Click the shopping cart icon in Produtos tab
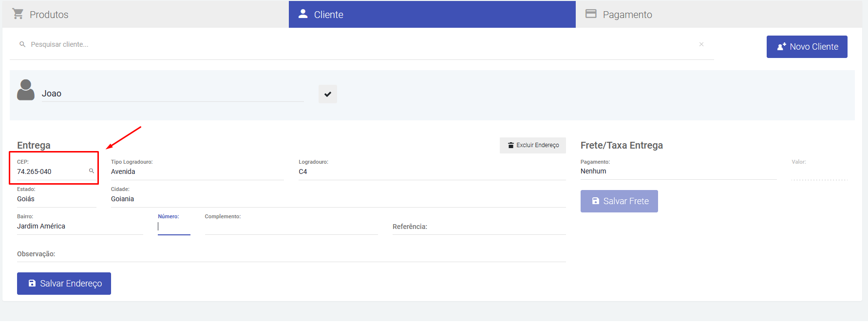868x324 pixels. click(18, 14)
